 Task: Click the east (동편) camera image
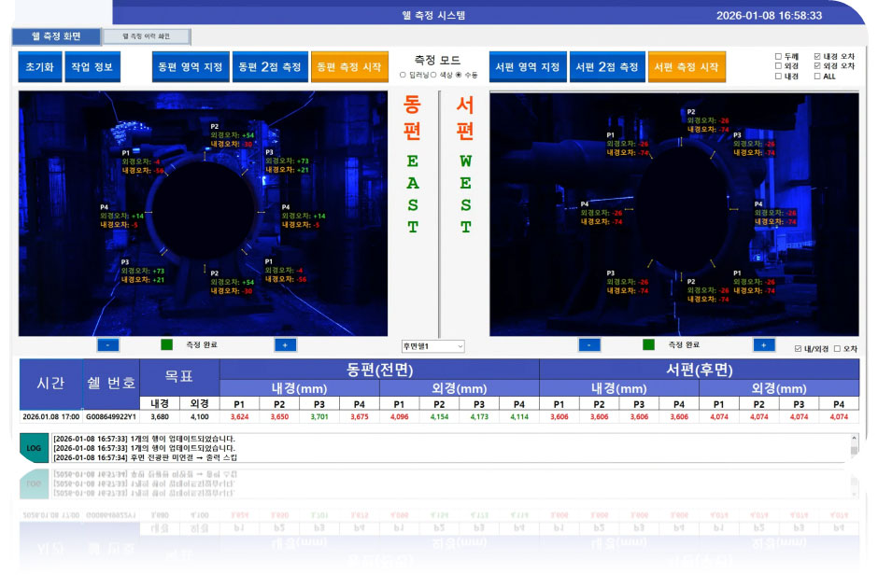coord(203,214)
